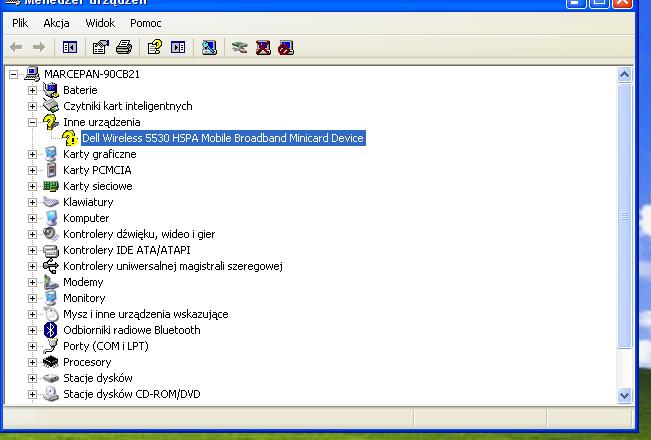Select the Porty (COM i LPT) label
The height and width of the screenshot is (440, 651).
(106, 346)
